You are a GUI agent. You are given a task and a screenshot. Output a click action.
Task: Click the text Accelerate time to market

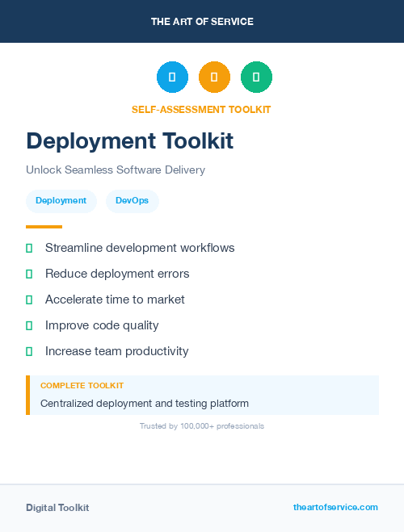pyautogui.click(x=115, y=300)
